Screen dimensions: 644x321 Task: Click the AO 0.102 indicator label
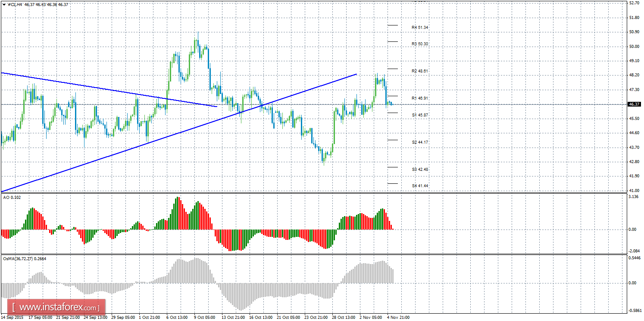pos(12,197)
